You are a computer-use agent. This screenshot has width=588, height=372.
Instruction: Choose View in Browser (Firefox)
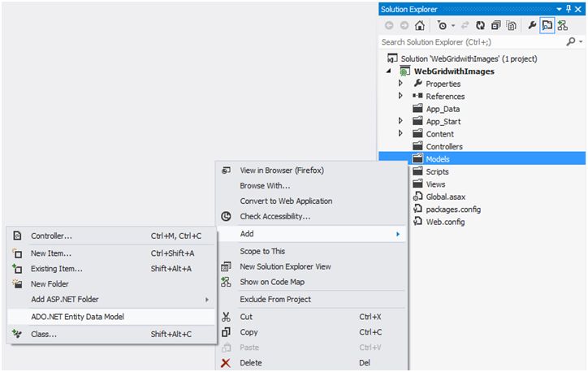coord(312,171)
